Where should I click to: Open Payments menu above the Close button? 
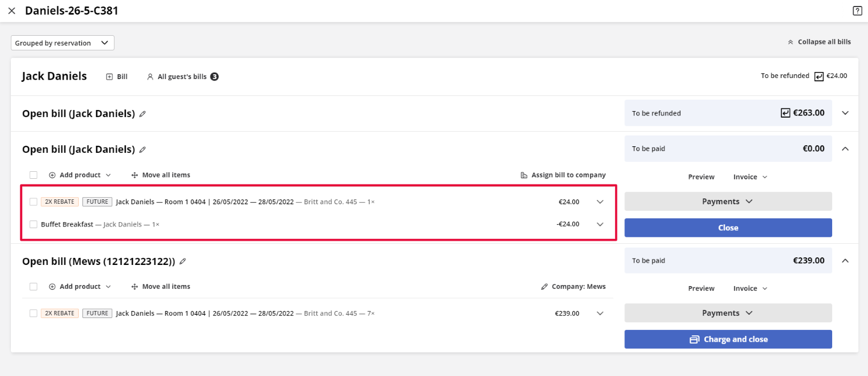point(728,202)
